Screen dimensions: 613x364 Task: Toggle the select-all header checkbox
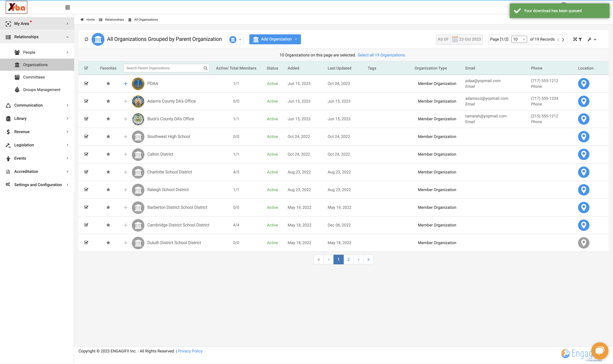86,68
